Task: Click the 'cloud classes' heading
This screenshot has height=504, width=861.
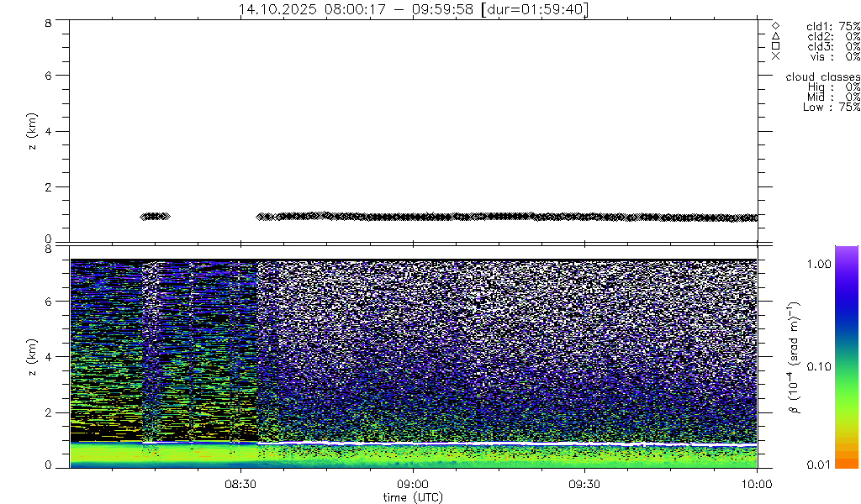Action: 822,76
